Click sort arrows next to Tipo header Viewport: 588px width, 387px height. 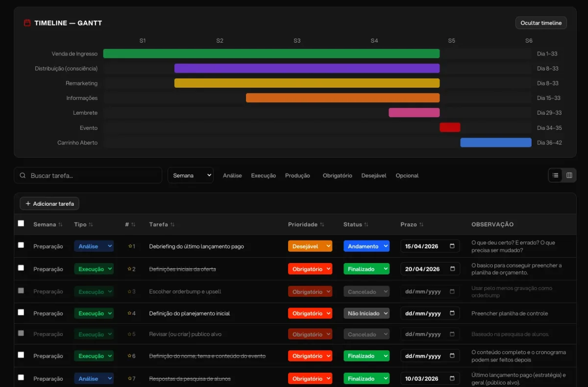(91, 224)
